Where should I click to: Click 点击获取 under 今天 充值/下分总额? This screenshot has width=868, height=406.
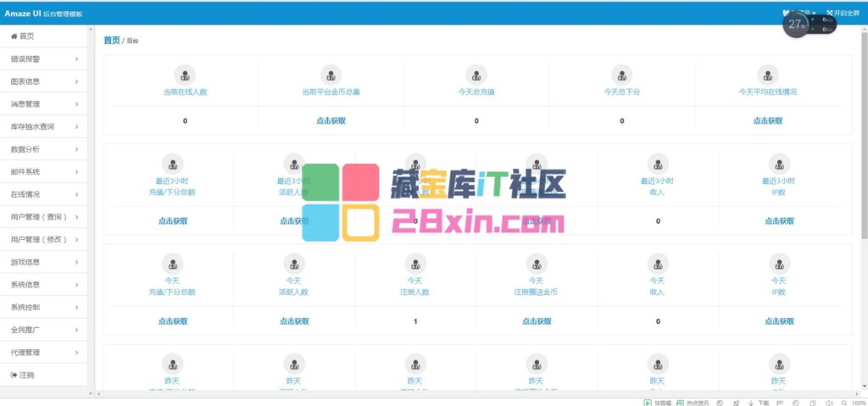tap(173, 321)
